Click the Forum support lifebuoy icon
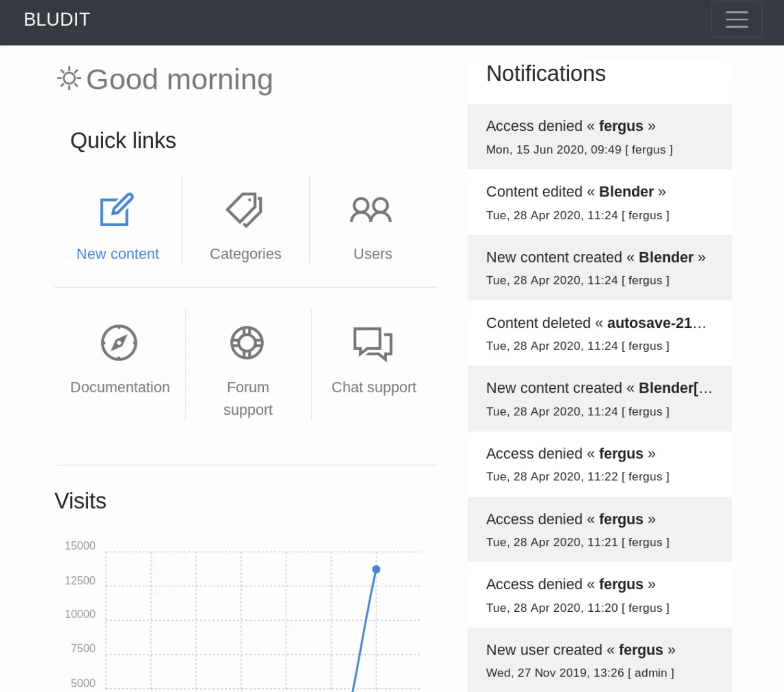Image resolution: width=784 pixels, height=692 pixels. pyautogui.click(x=247, y=343)
